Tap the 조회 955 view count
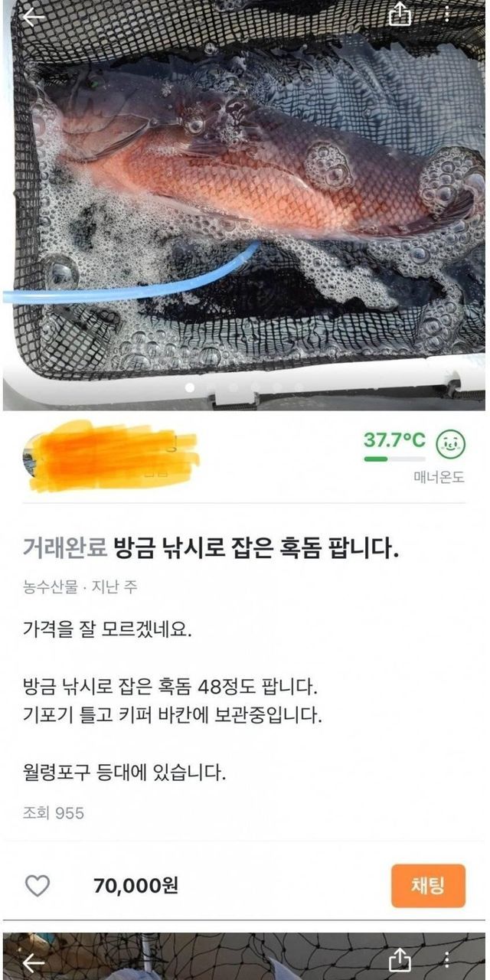This screenshot has height=980, width=490. tap(54, 813)
